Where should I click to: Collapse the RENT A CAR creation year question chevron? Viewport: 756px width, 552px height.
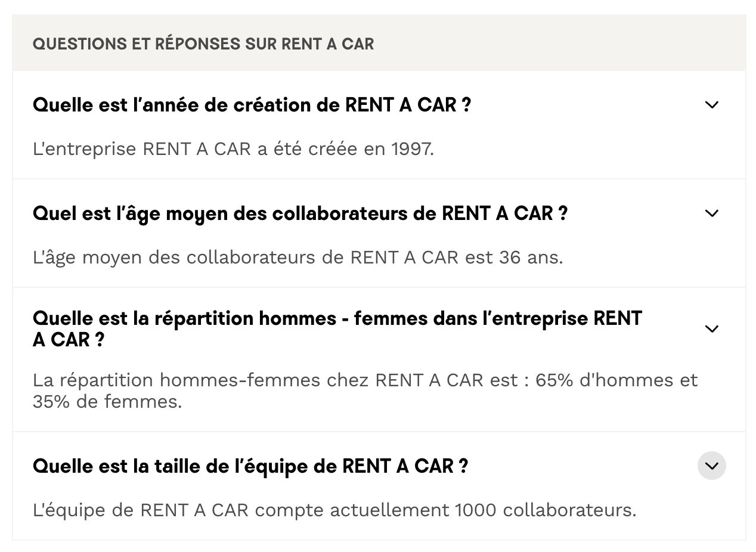[x=711, y=105]
